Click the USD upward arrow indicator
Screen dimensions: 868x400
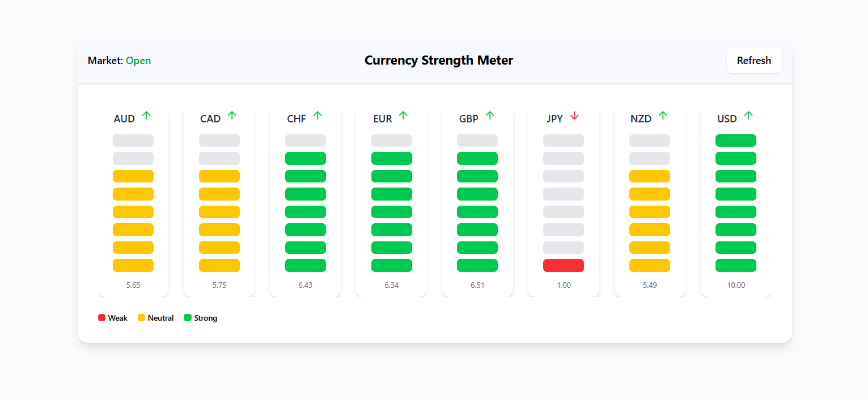point(749,116)
